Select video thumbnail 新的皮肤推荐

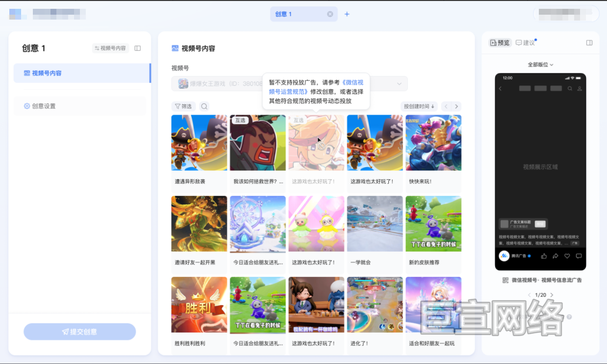pyautogui.click(x=433, y=224)
